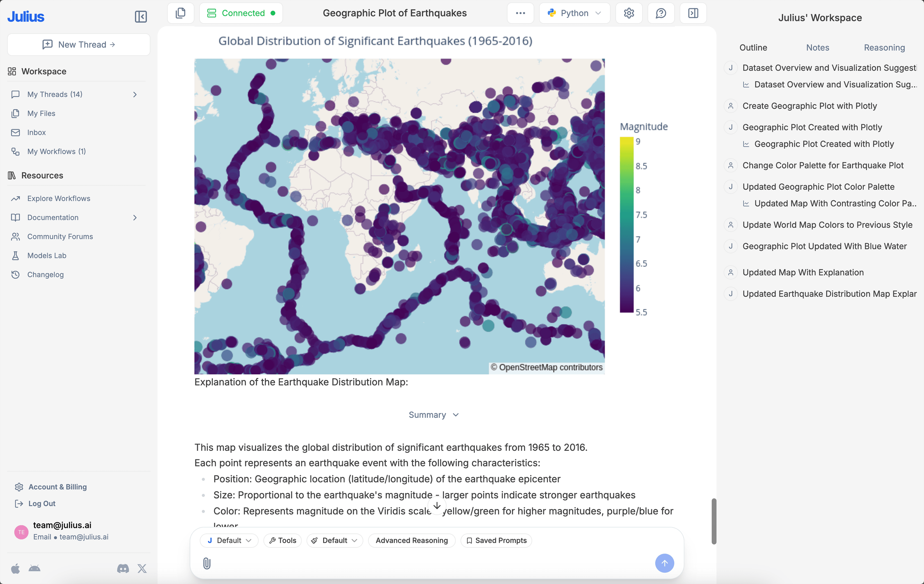Click the Julius logo
924x584 pixels.
26,16
